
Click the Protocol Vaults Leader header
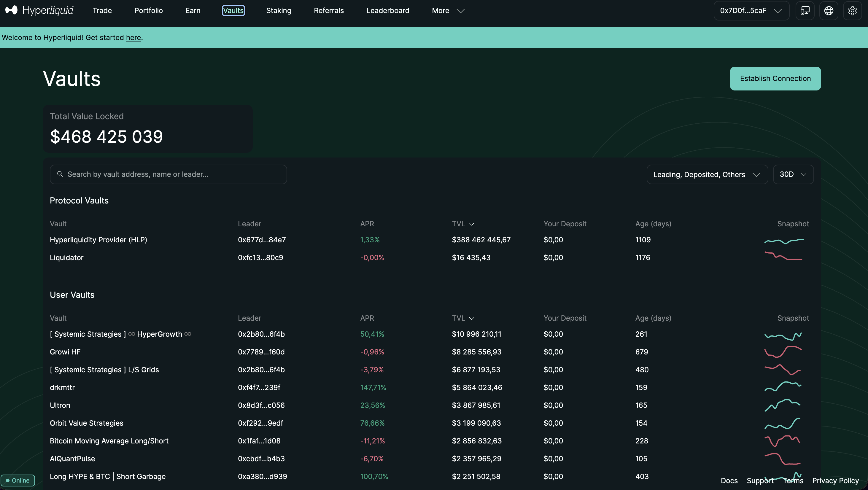(x=249, y=224)
